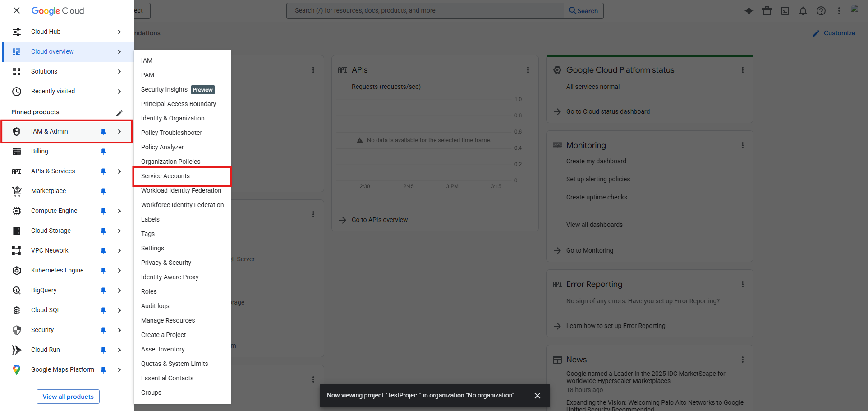Expand the Cloud Hub submenu chevron
Screen dimensions: 868x411
click(119, 32)
